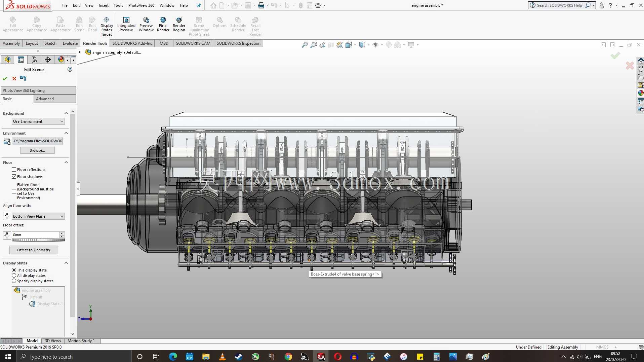Image resolution: width=644 pixels, height=362 pixels.
Task: Collapse the Environment section
Action: tap(66, 133)
